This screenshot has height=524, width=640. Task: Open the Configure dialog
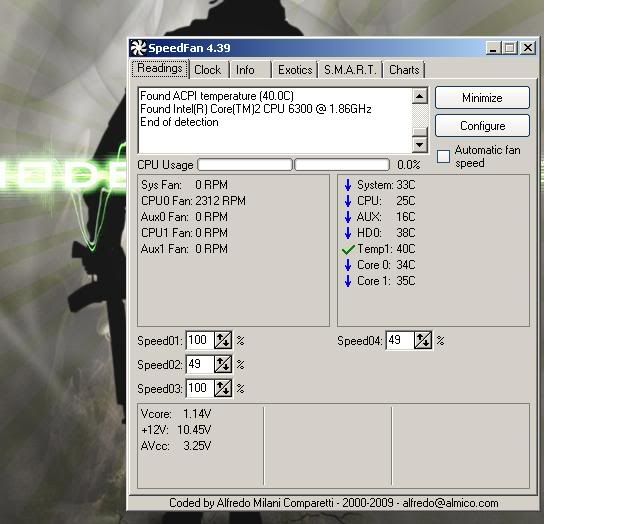click(x=482, y=126)
